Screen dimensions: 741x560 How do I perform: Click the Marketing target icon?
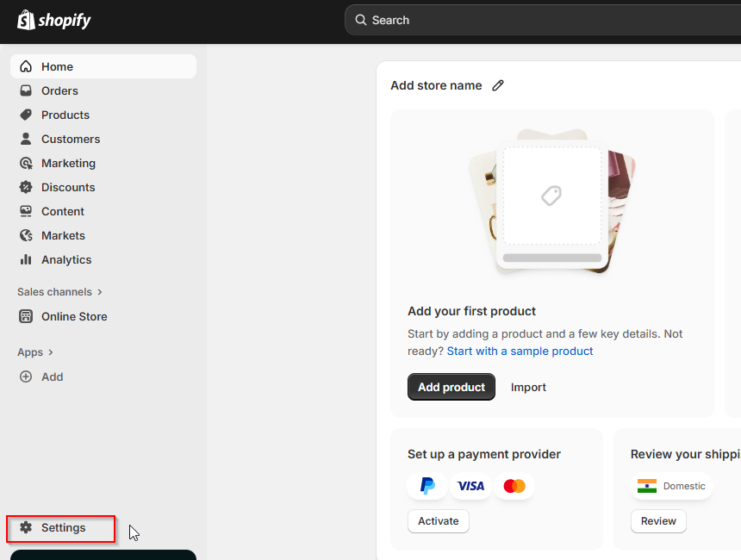click(26, 163)
